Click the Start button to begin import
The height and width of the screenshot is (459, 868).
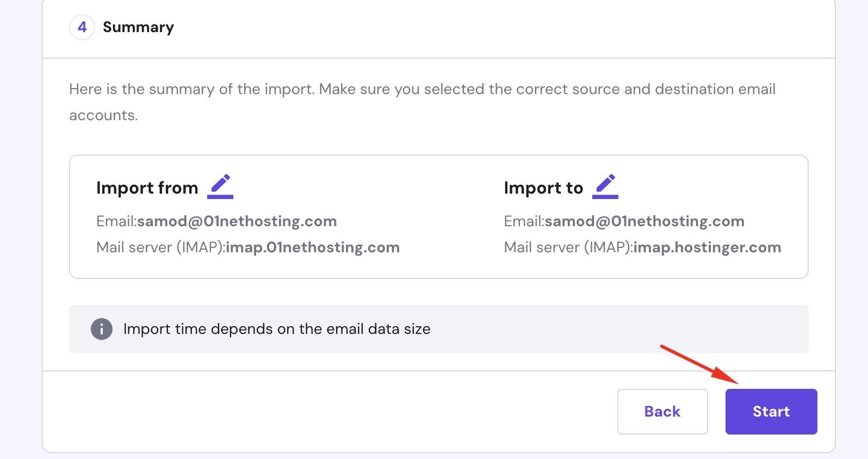point(771,412)
